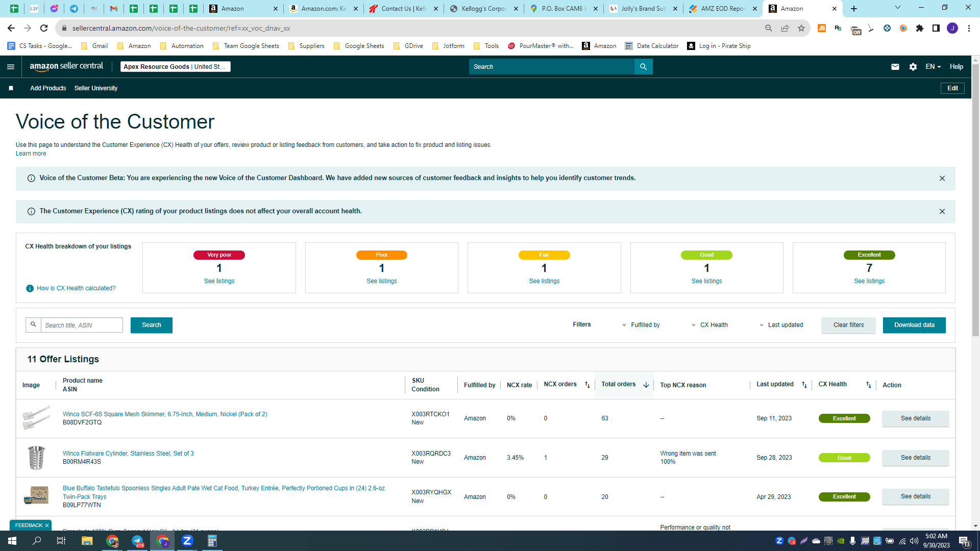Viewport: 980px width, 551px height.
Task: Open buyer messages envelope icon
Action: (895, 67)
